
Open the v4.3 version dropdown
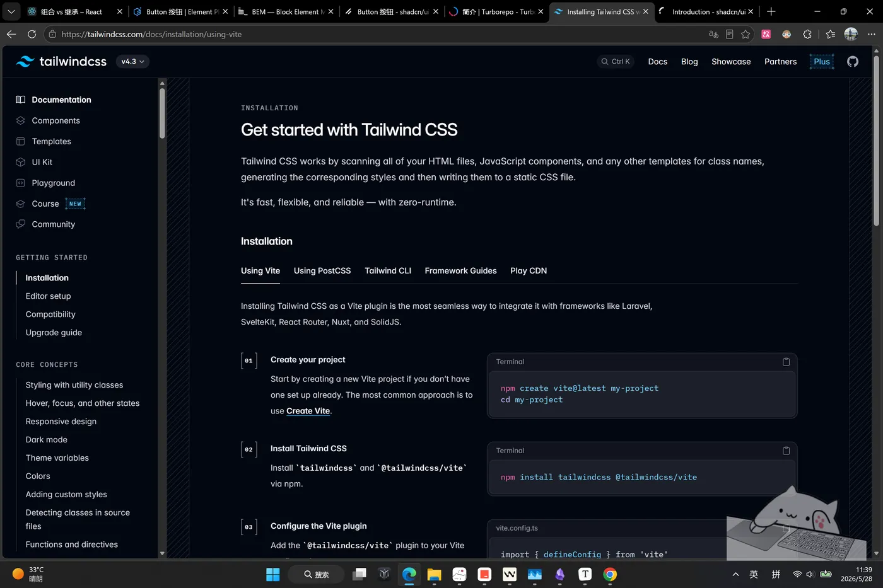[x=132, y=62]
